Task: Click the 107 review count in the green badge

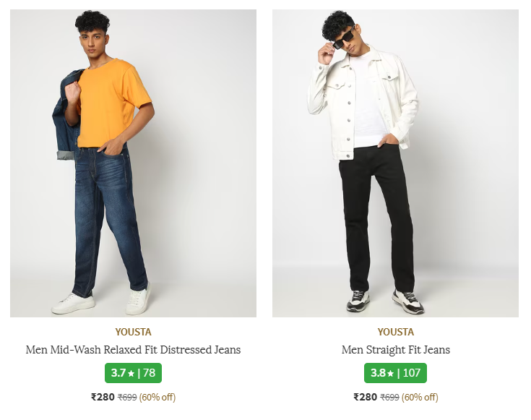Action: [411, 373]
